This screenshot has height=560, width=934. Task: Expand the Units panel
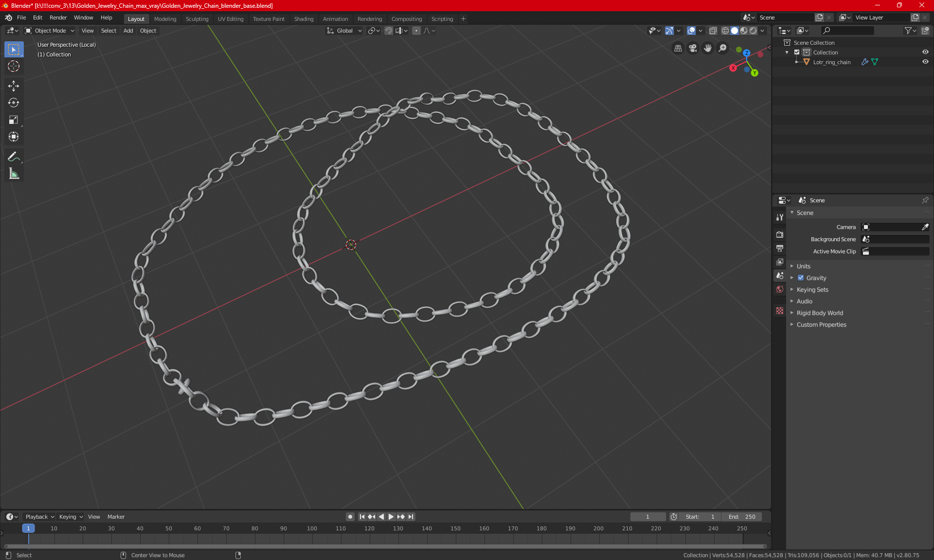click(803, 266)
